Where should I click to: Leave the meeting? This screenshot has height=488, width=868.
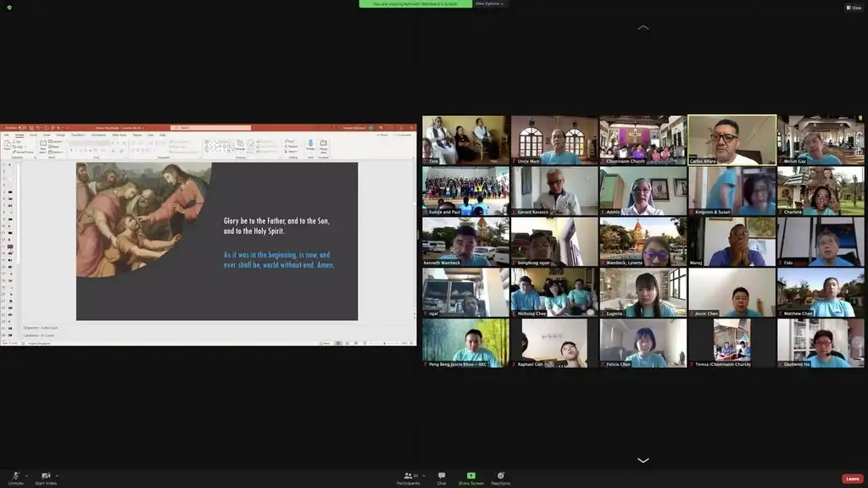pos(853,479)
